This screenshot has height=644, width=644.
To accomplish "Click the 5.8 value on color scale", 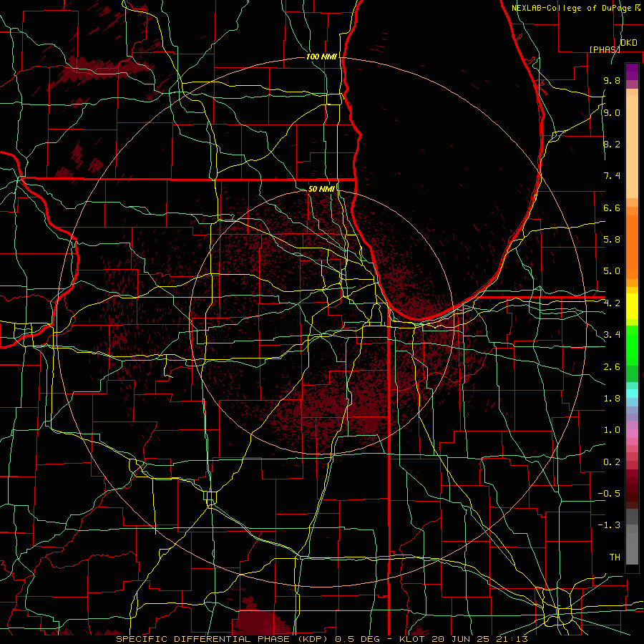I will [x=612, y=240].
